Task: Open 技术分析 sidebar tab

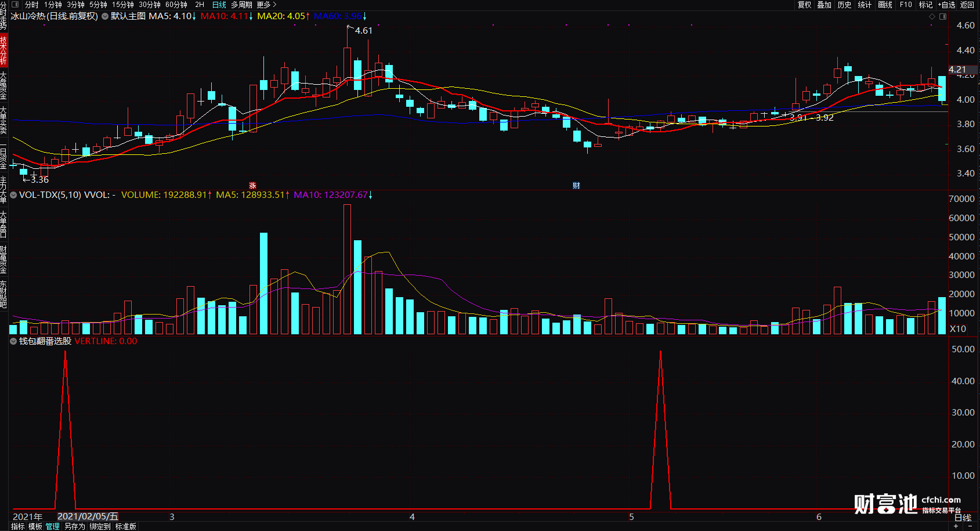Action: [3, 50]
